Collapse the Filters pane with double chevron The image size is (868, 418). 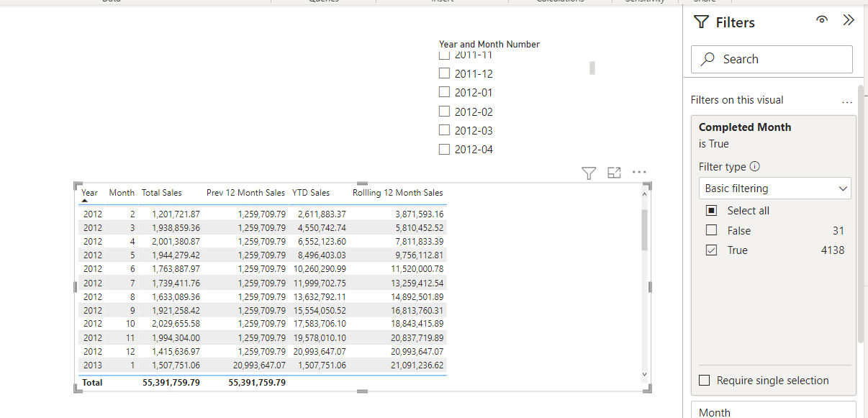coord(849,20)
